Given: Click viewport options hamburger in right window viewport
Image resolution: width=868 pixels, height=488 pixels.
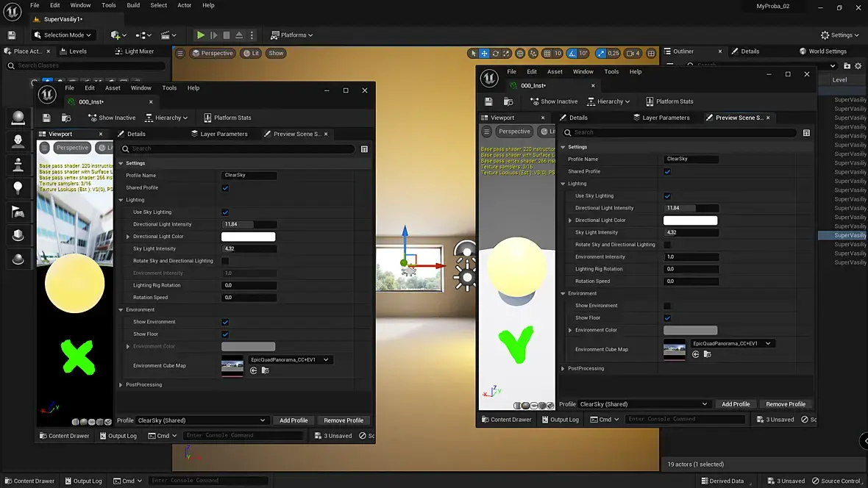Looking at the screenshot, I should click(x=486, y=132).
